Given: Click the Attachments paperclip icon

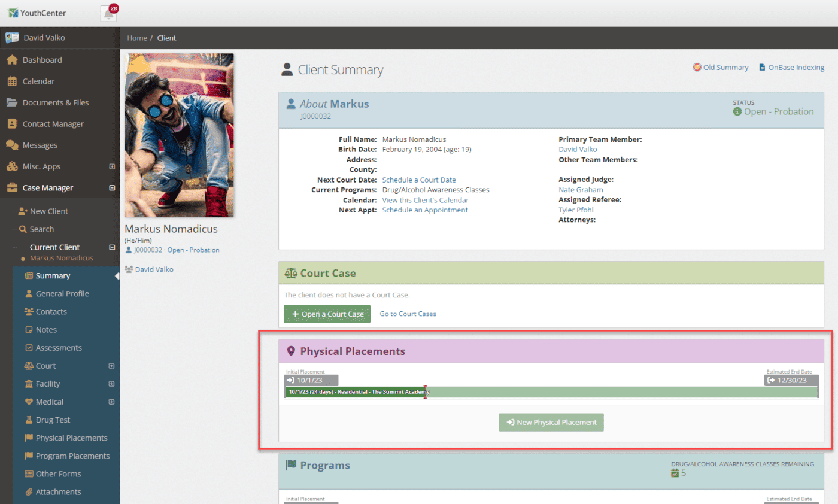Looking at the screenshot, I should pos(29,491).
